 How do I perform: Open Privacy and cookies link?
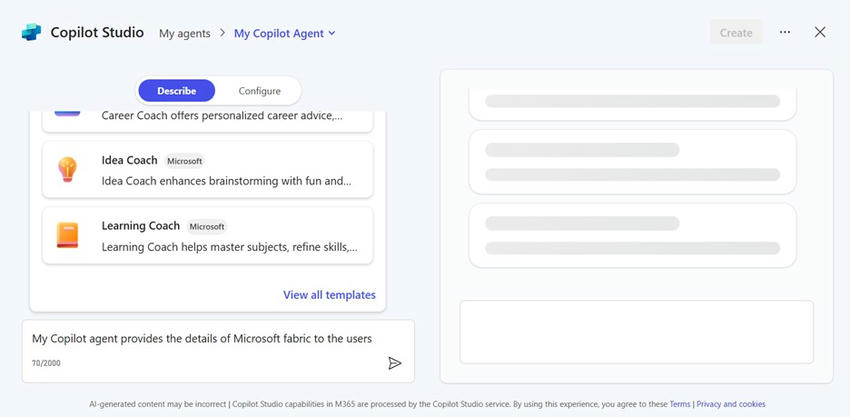tap(731, 404)
